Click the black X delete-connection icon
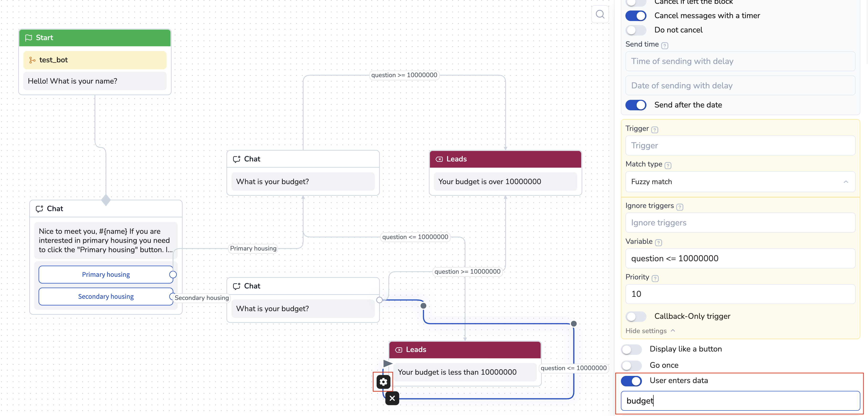This screenshot has height=416, width=868. 392,398
